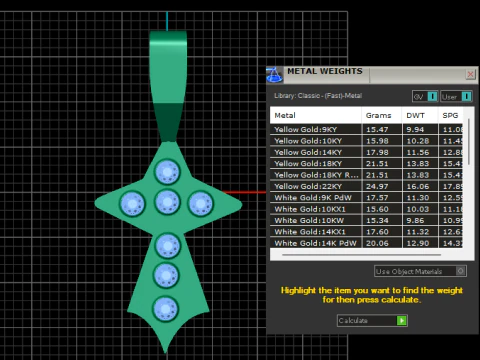
Task: Select the White Gold:14KX1 row
Action: (x=367, y=232)
